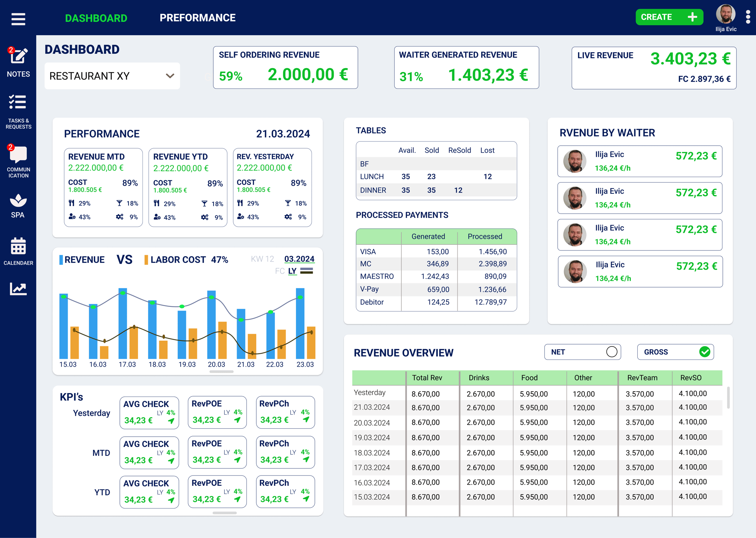Switch to the PREFORMANCE tab
Screen dimensions: 756x538
click(197, 18)
